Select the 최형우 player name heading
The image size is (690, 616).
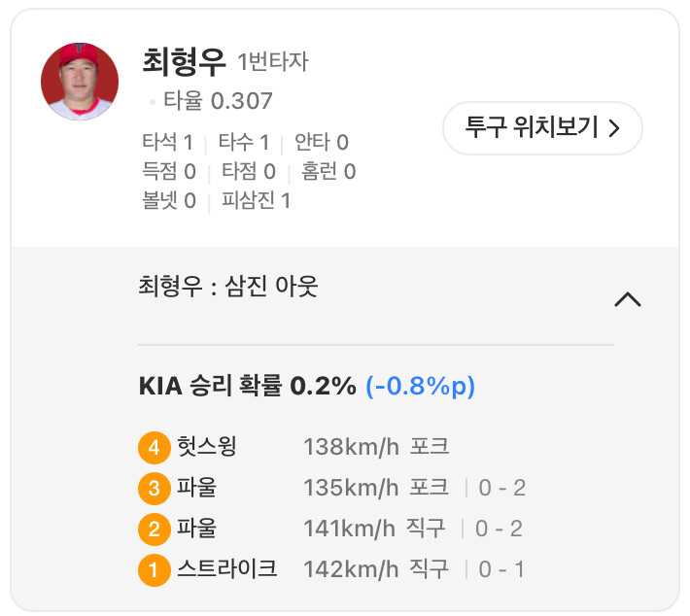184,62
